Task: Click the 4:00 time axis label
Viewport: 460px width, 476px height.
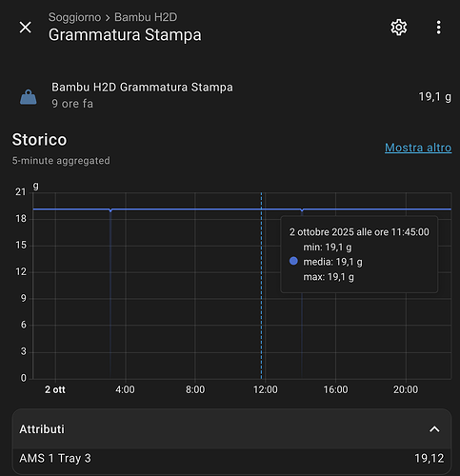Action: click(125, 389)
